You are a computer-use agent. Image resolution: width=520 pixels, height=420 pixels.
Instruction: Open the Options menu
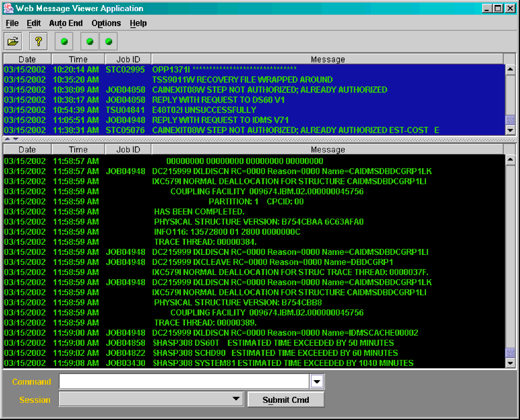(x=106, y=23)
